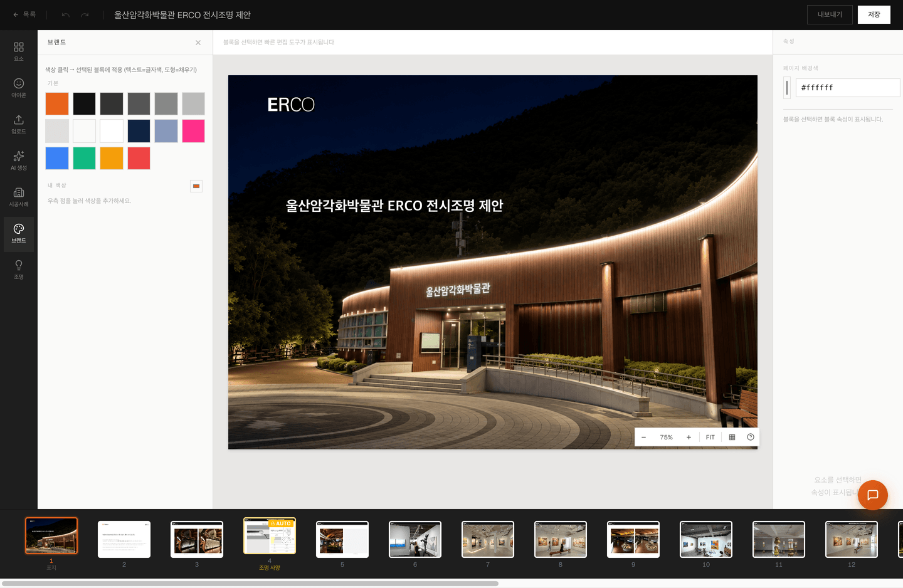Click the #ffffff hex color field
The height and width of the screenshot is (588, 903).
[x=848, y=88]
